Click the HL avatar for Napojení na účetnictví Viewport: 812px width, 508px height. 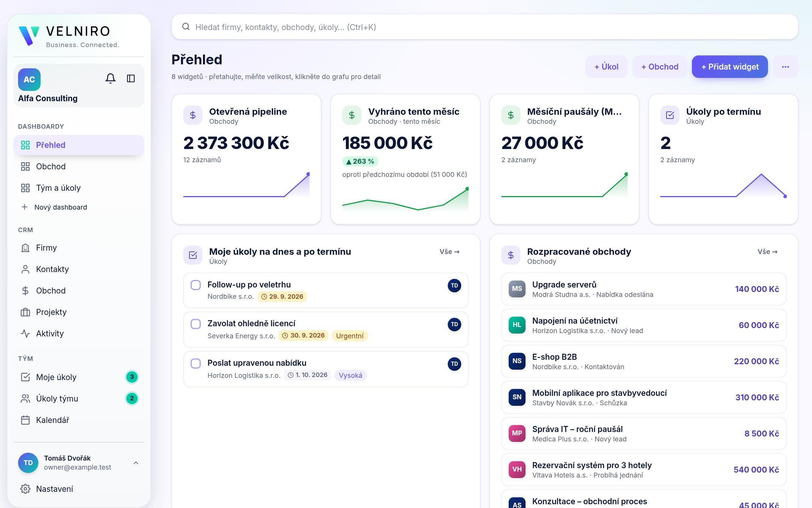(517, 325)
